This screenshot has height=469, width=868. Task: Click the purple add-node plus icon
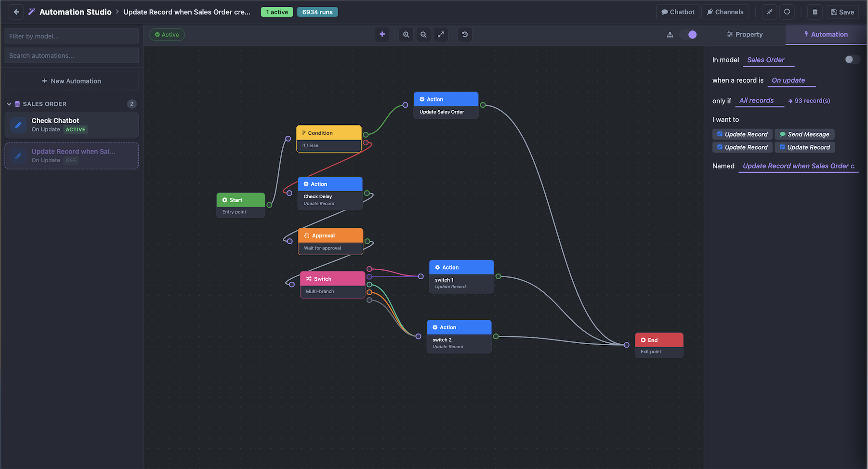click(382, 34)
